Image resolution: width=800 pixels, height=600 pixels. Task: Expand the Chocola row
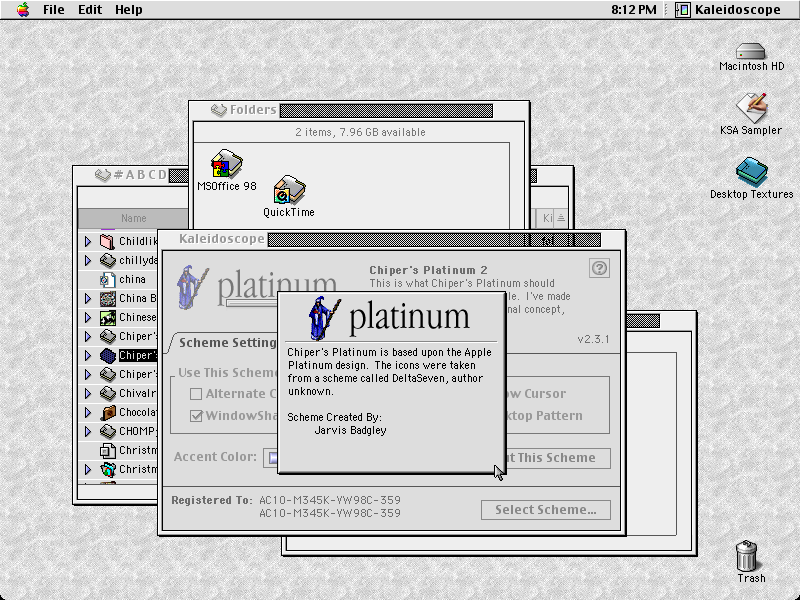(x=88, y=412)
